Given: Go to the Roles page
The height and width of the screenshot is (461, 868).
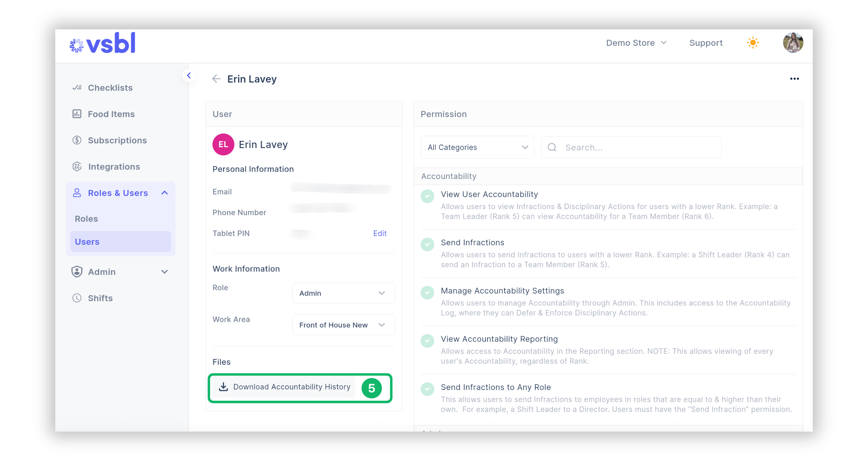Looking at the screenshot, I should click(86, 219).
